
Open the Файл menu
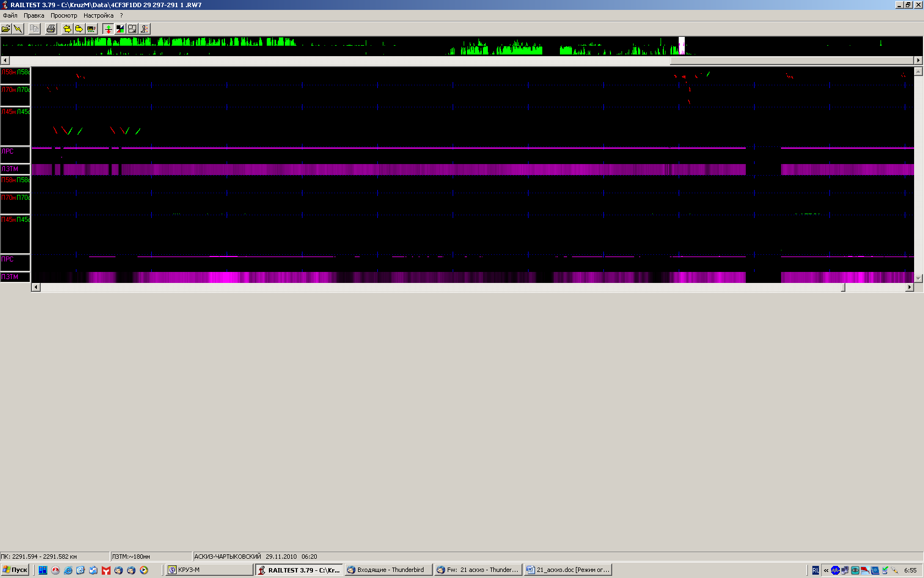tap(10, 15)
